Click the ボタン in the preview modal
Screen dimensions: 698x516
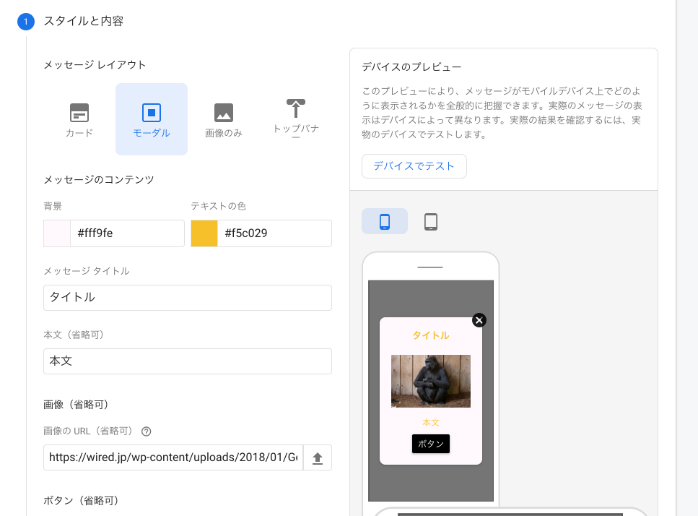pyautogui.click(x=430, y=443)
